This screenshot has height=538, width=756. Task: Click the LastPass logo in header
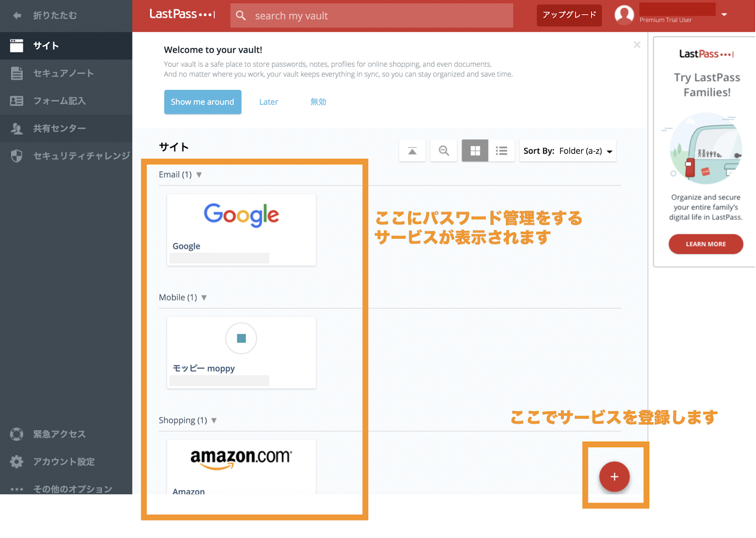(x=182, y=14)
